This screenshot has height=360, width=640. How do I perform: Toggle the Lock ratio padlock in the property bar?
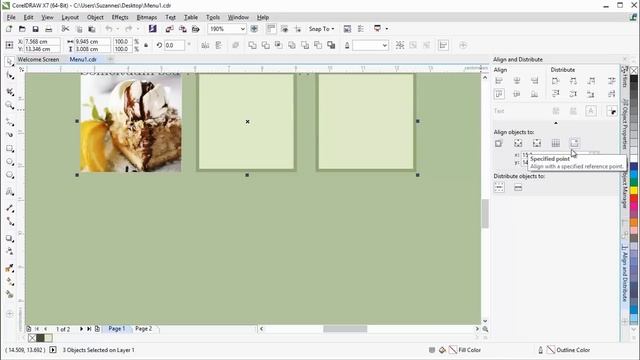[x=146, y=45]
